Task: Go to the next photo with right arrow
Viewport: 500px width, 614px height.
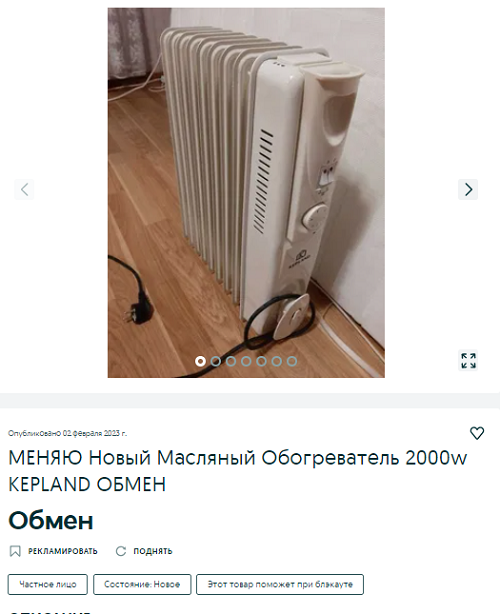Action: (x=468, y=190)
